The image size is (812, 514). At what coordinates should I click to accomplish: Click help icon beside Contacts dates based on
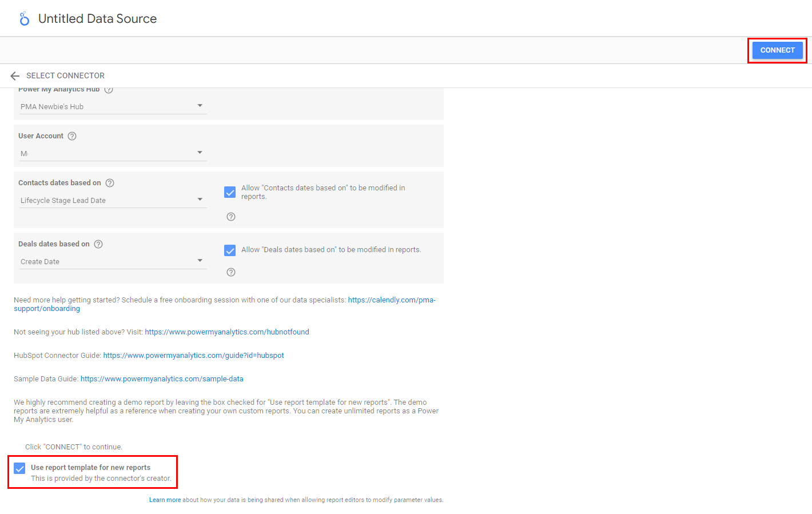(110, 183)
